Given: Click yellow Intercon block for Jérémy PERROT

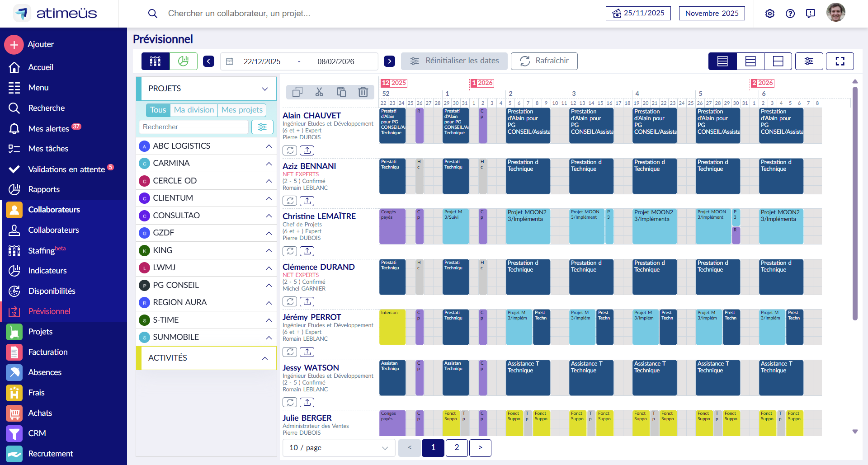Looking at the screenshot, I should coord(392,327).
